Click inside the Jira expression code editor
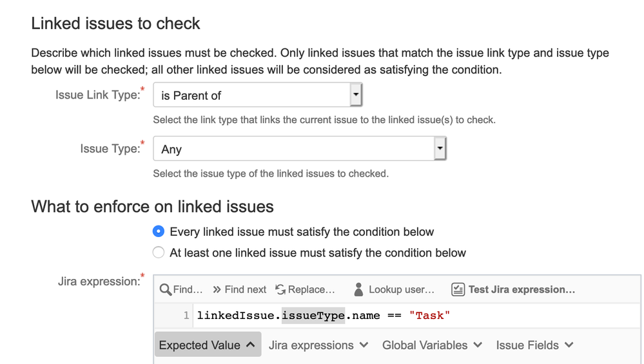Image resolution: width=644 pixels, height=364 pixels. coord(416,316)
